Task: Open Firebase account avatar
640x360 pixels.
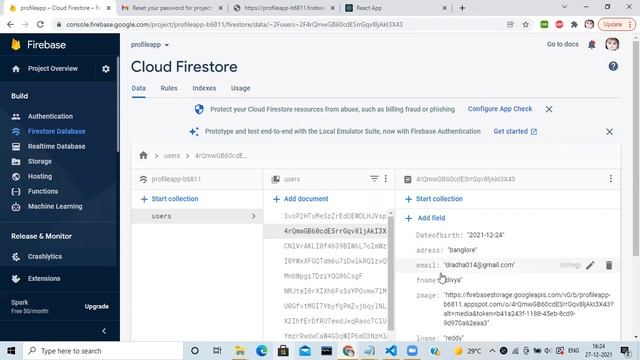Action: (612, 44)
